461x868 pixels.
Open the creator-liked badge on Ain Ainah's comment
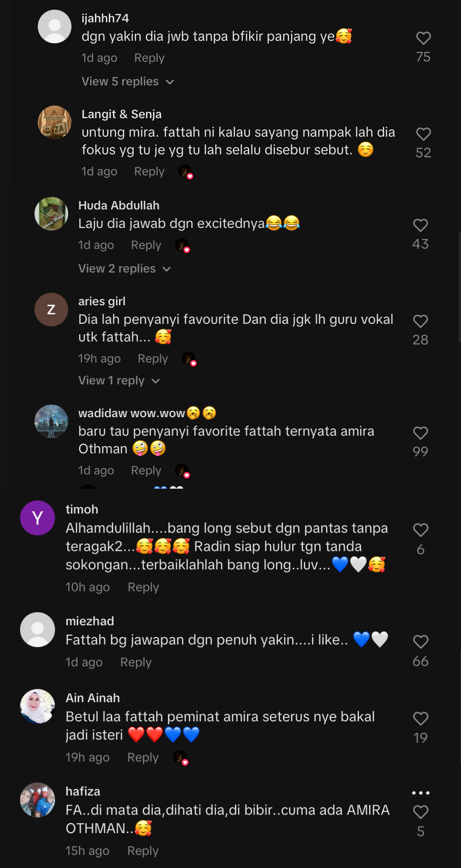point(181,758)
